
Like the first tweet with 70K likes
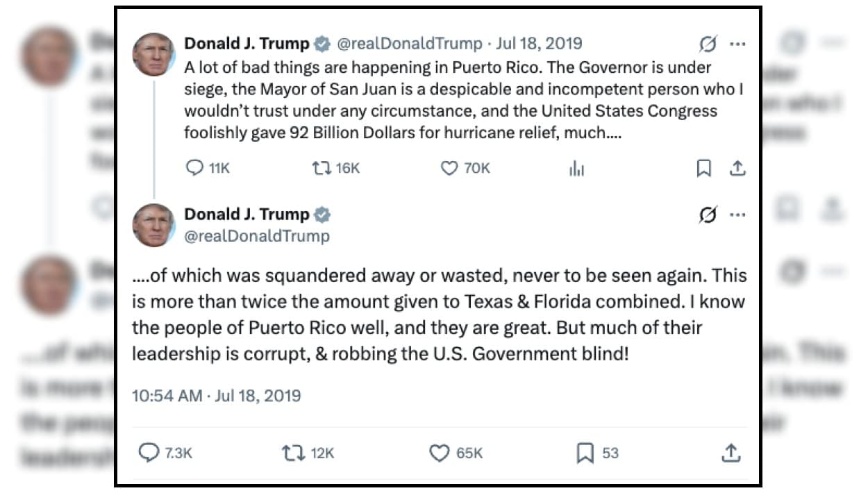(450, 168)
